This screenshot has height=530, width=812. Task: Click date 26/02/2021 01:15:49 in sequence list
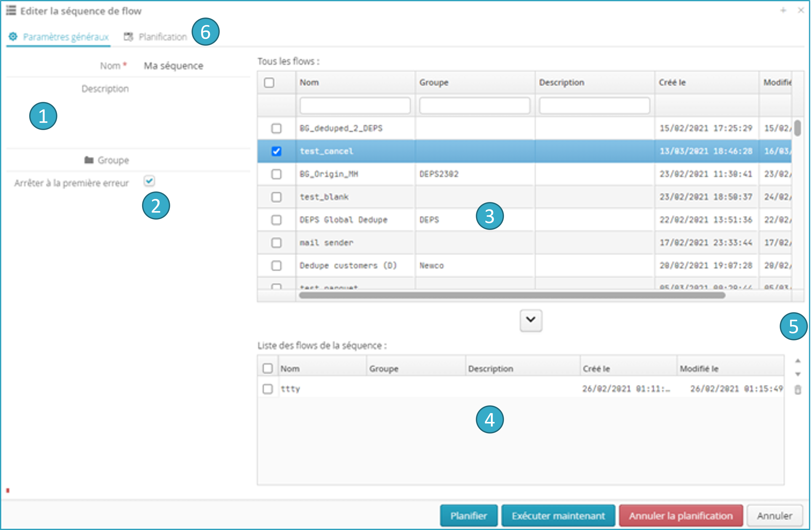tap(736, 389)
